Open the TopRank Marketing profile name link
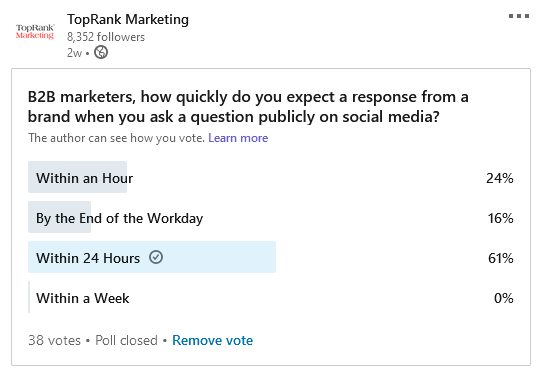539x375 pixels. pos(128,19)
